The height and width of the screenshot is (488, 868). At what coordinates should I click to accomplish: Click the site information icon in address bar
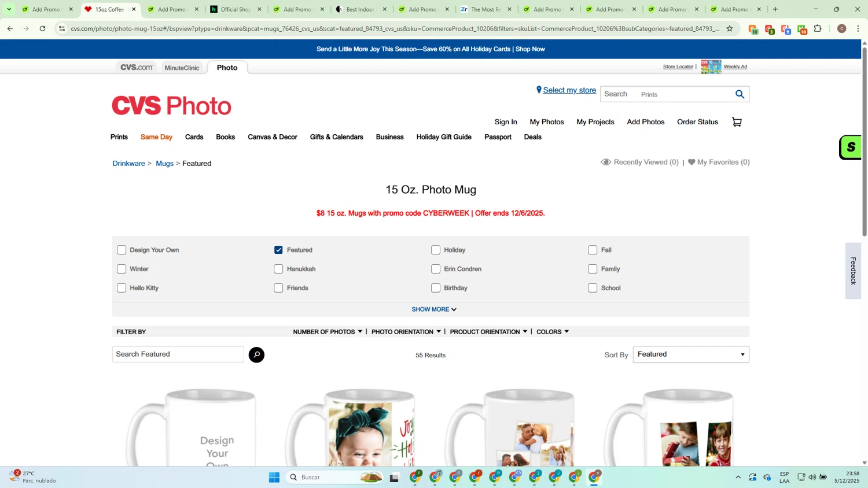click(62, 28)
